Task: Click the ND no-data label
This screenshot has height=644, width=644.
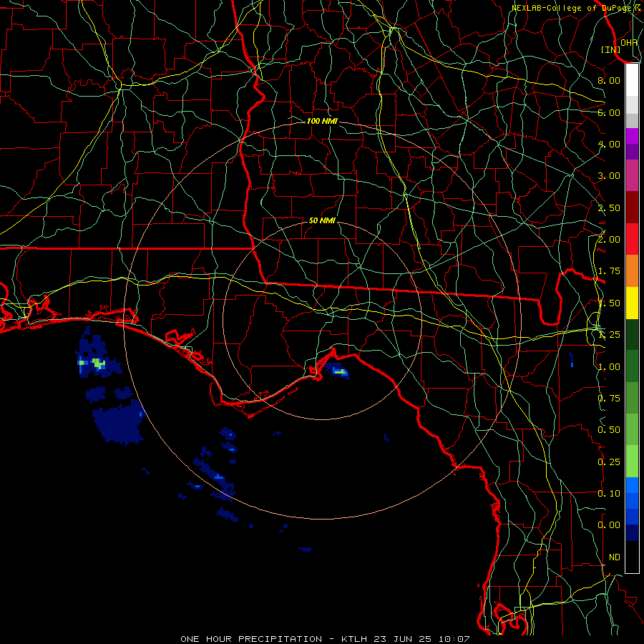Action: (x=615, y=557)
